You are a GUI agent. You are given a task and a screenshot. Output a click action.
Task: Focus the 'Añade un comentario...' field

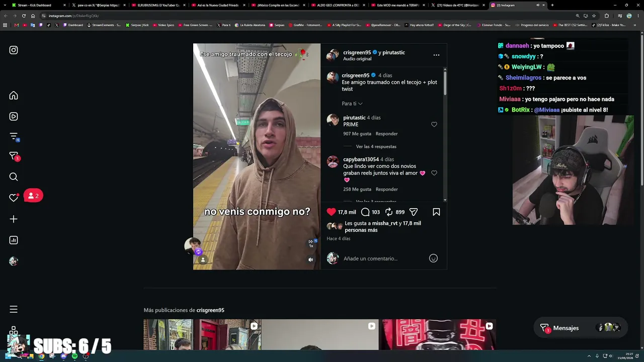pyautogui.click(x=383, y=258)
